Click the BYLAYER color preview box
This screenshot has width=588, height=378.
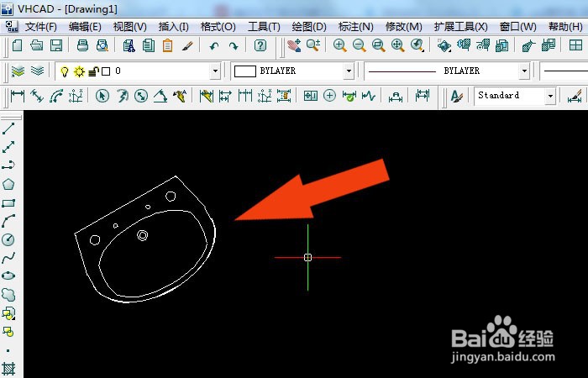(245, 71)
